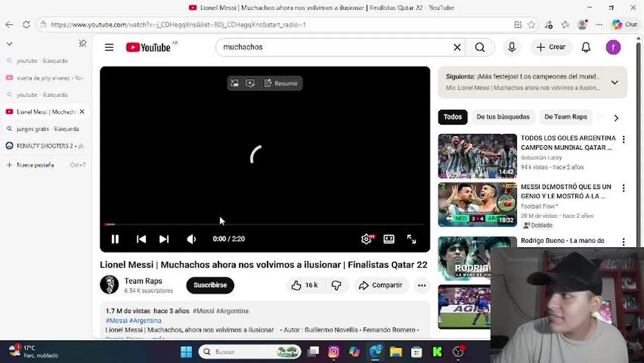Open the Team Raps channel avatar
Image resolution: width=644 pixels, height=363 pixels.
tap(109, 285)
